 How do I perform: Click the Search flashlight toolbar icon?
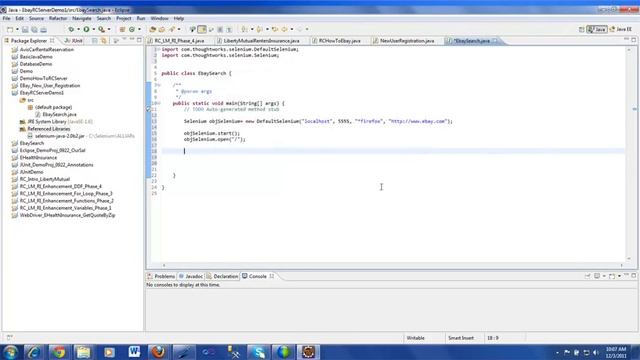(172, 29)
